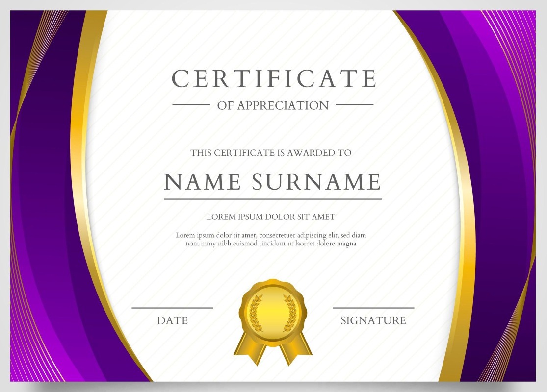Select the NAME SURNAME placeholder
Image resolution: width=547 pixels, height=392 pixels.
click(272, 182)
